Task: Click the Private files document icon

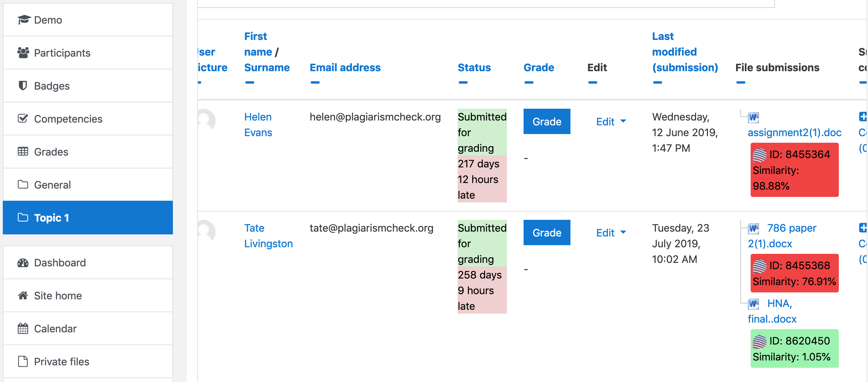Action: 23,362
